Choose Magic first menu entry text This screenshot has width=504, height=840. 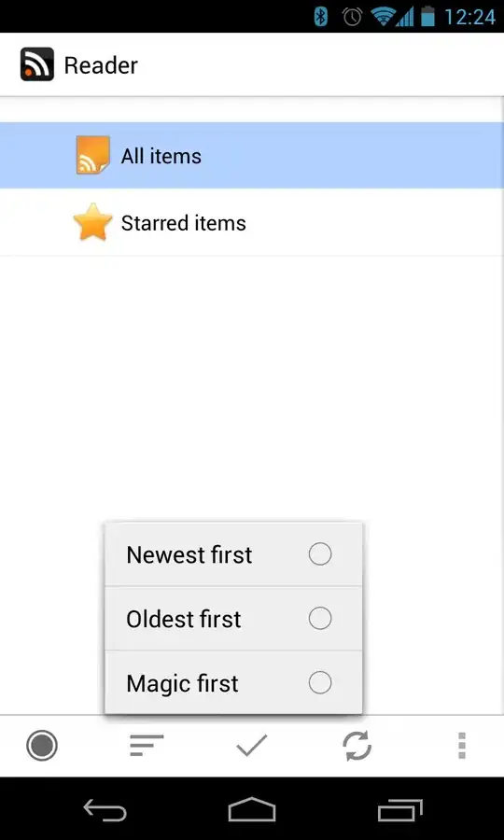point(182,683)
